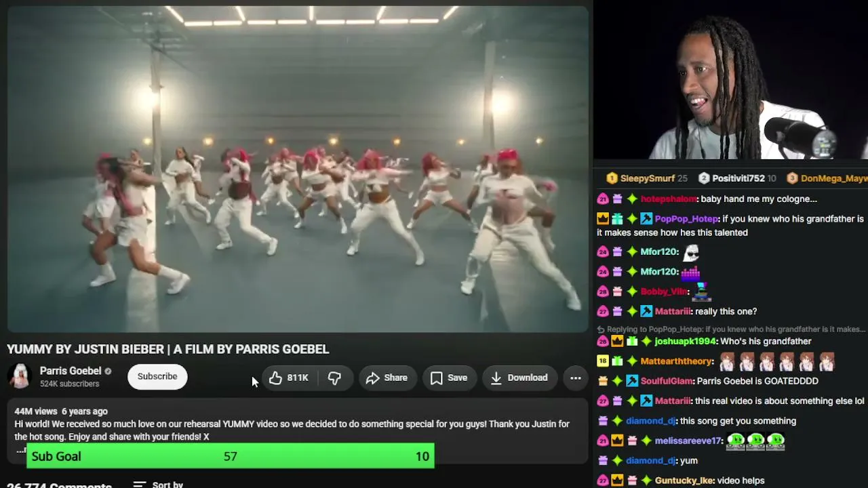Click the verified badge beside Parris Goebel
868x488 pixels.
coord(108,371)
